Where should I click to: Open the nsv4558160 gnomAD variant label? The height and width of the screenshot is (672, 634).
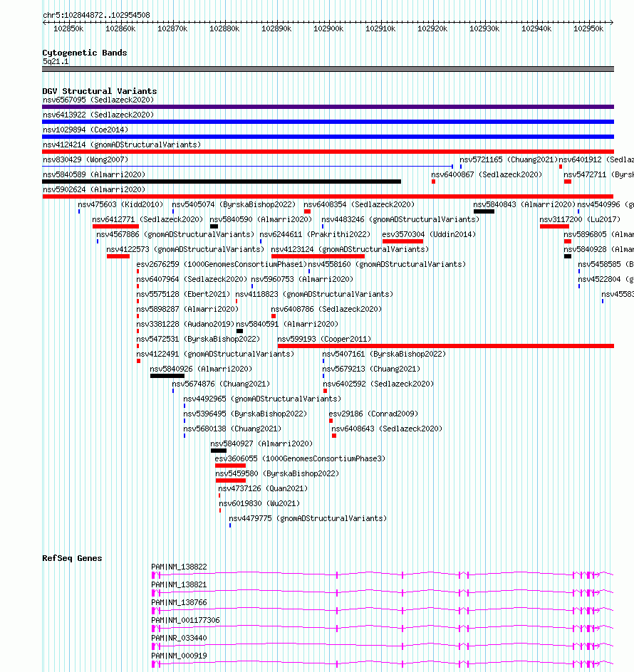click(387, 264)
